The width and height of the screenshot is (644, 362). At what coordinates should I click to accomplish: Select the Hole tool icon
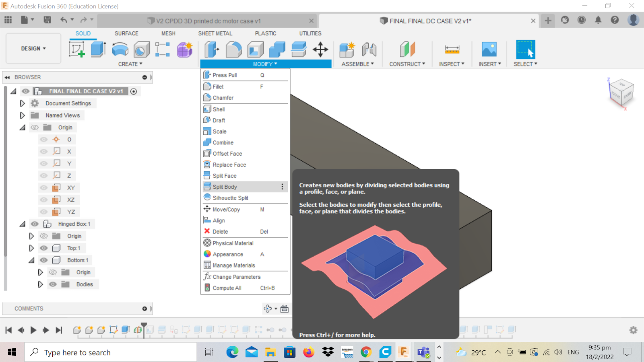[x=142, y=49]
